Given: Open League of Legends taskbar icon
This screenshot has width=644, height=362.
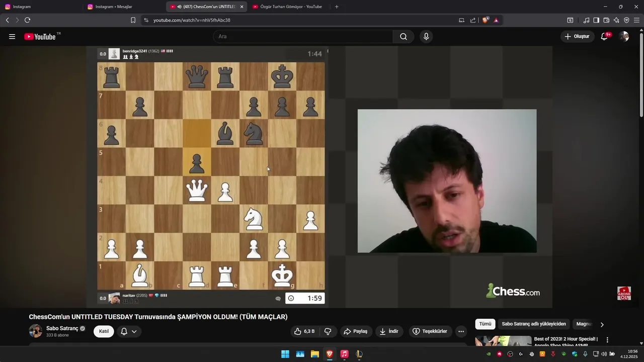Looking at the screenshot, I should coord(359,354).
